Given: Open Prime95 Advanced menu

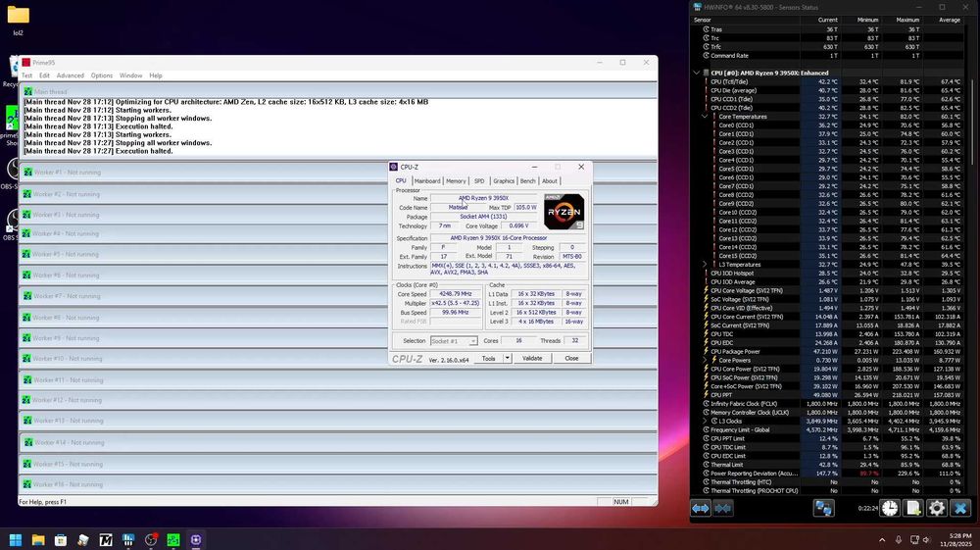Looking at the screenshot, I should pyautogui.click(x=70, y=75).
